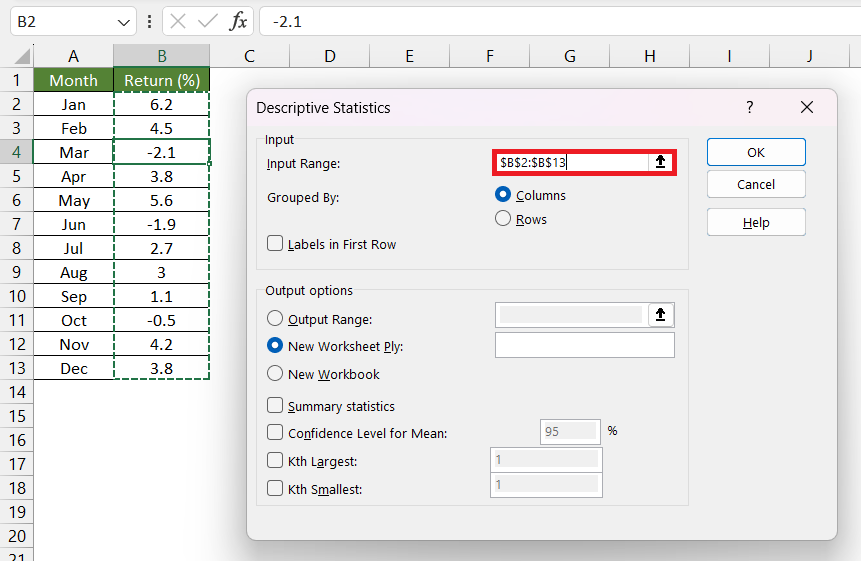Screen dimensions: 861x561
Task: Click the cell with value 1.1
Action: [161, 296]
